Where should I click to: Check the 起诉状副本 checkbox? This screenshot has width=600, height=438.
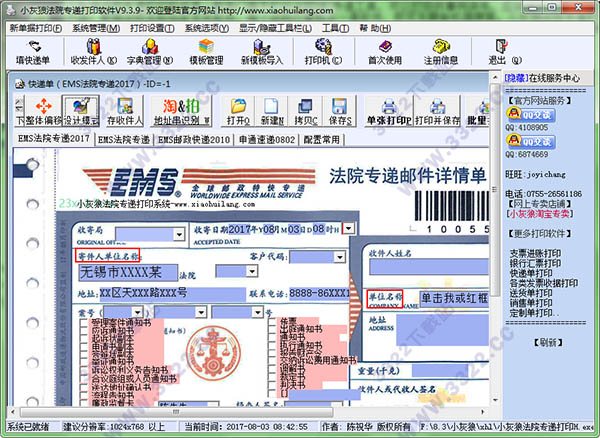point(84,340)
